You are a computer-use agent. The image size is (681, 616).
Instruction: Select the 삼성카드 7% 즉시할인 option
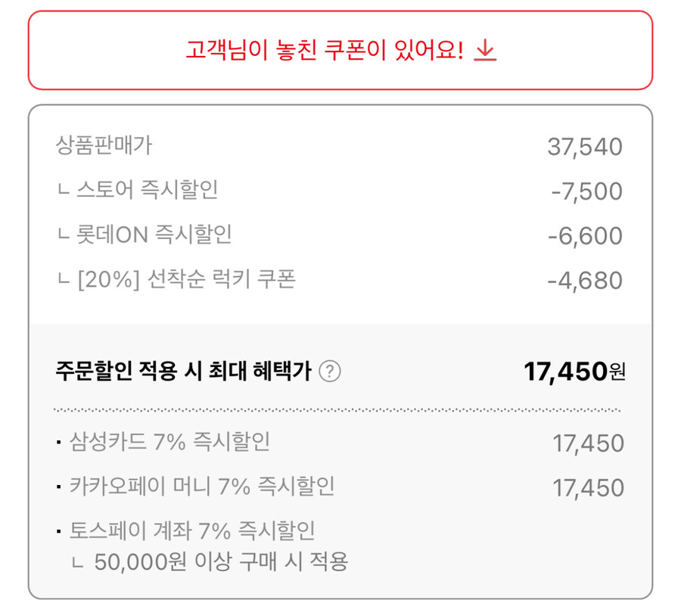(169, 442)
